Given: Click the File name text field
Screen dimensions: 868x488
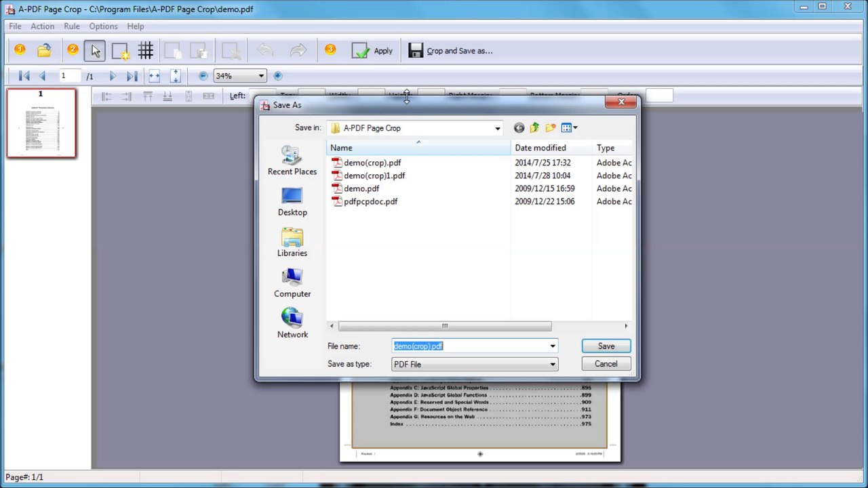Looking at the screenshot, I should [469, 346].
